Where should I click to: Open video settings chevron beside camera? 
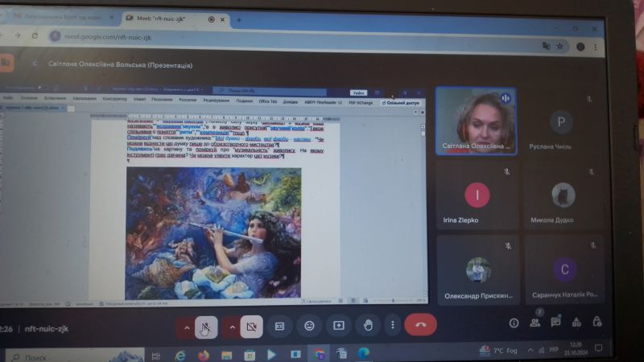(232, 327)
